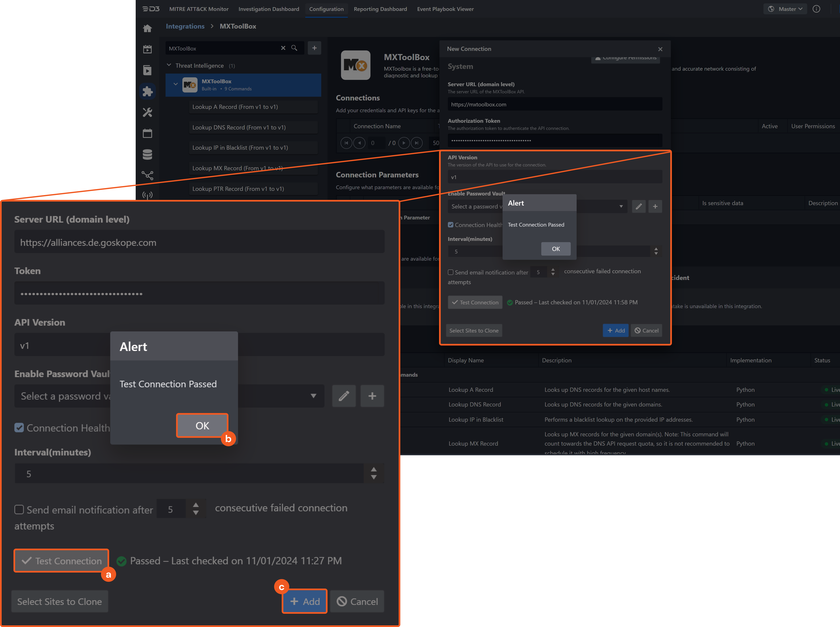Open the database stack sidebar icon
Viewport: 840px width, 627px height.
(147, 154)
